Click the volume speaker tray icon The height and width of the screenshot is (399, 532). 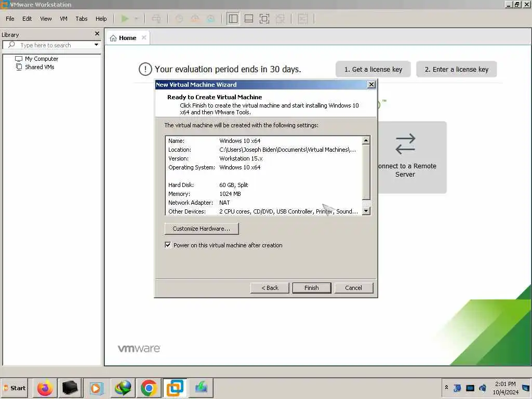(483, 388)
